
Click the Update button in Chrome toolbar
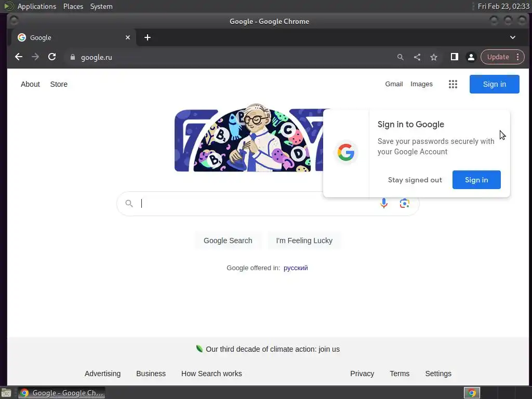[498, 57]
